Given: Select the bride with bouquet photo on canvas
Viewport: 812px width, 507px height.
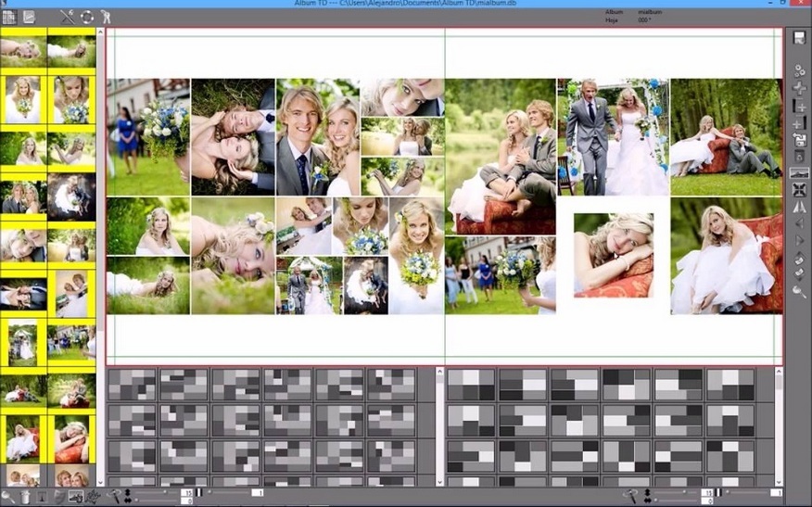Looking at the screenshot, I should coord(416,256).
